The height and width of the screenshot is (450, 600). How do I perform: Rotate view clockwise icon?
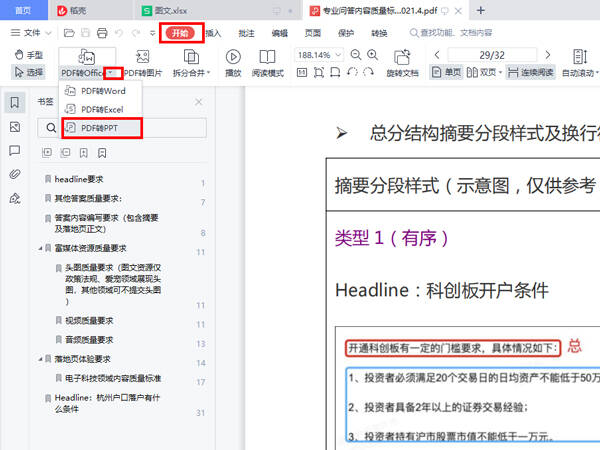point(368,72)
